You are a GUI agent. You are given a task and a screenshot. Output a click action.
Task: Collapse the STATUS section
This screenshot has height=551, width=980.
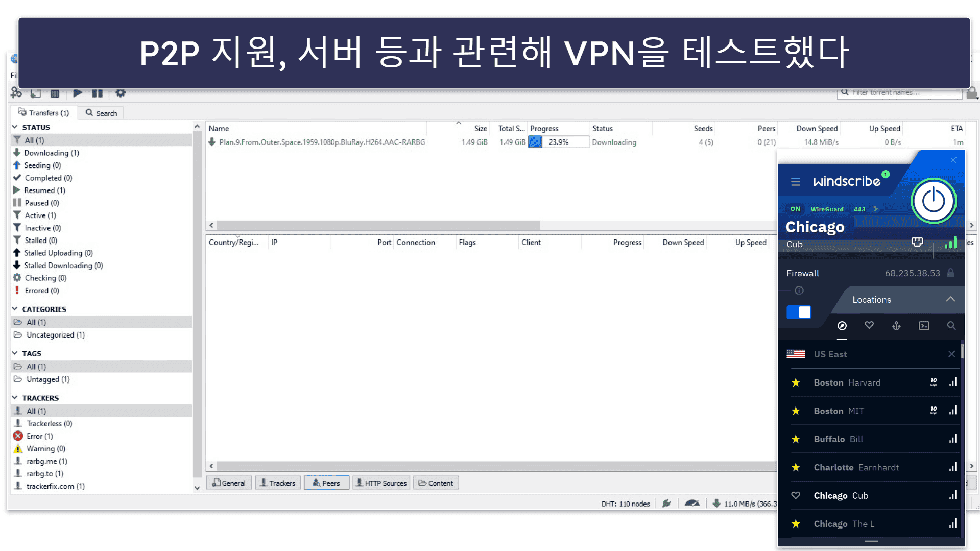[15, 127]
